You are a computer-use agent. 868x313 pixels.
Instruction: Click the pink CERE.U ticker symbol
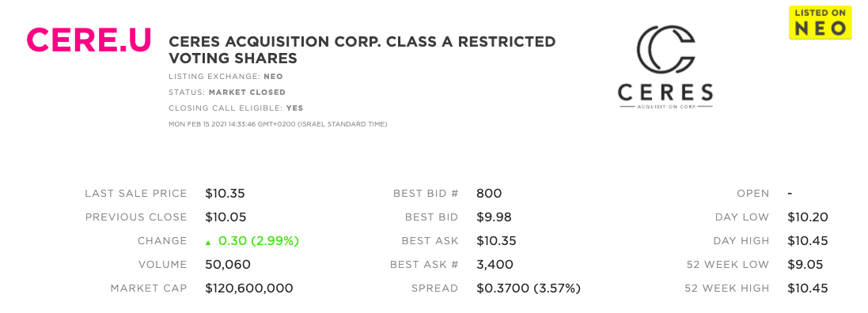89,40
